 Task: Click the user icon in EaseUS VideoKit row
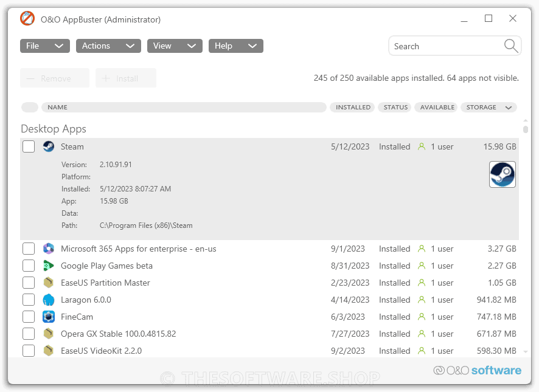coord(422,351)
